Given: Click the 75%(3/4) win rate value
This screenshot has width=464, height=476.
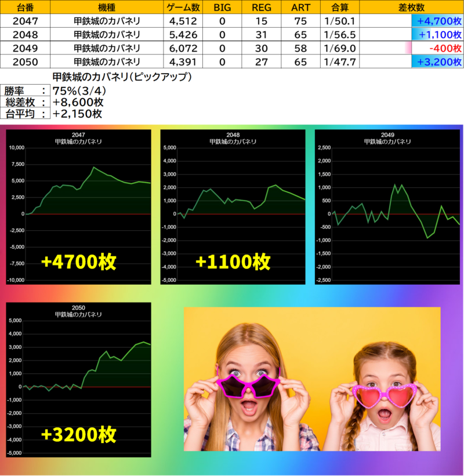Looking at the screenshot, I should click(x=79, y=91).
